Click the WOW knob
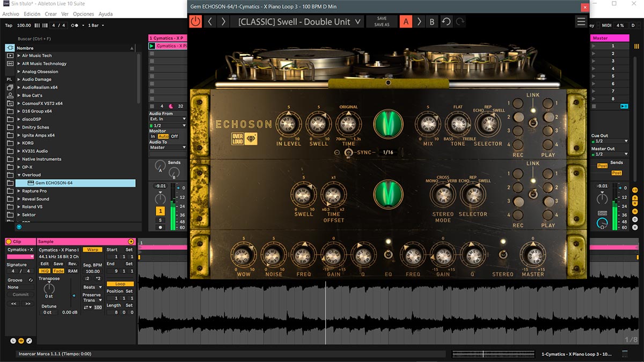This screenshot has width=644, height=362. [244, 255]
